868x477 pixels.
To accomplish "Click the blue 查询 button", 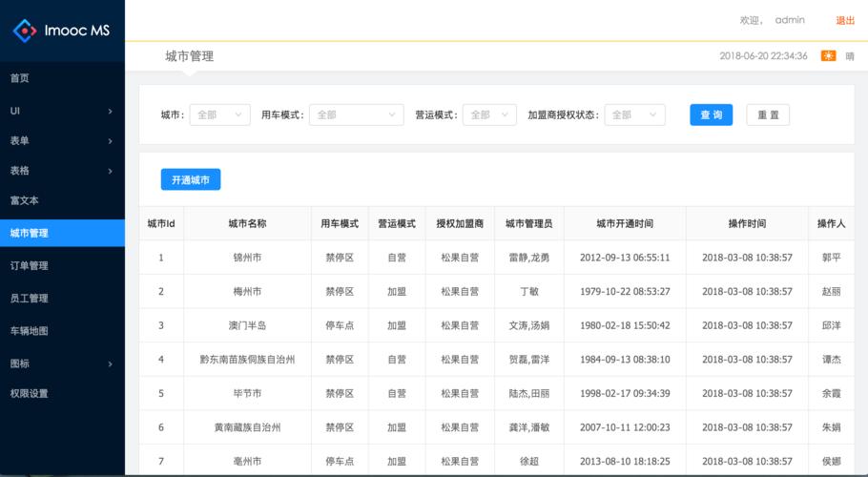I will tap(712, 114).
